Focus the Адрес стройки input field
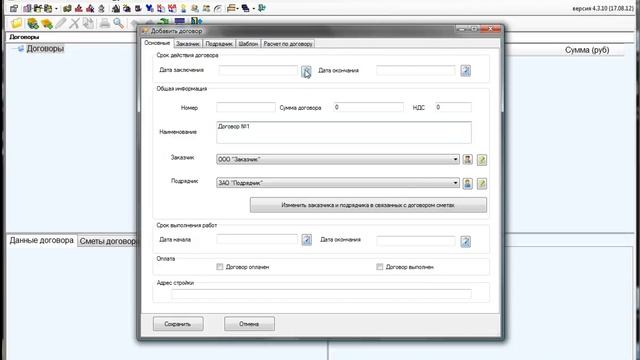The height and width of the screenshot is (360, 640). click(321, 294)
